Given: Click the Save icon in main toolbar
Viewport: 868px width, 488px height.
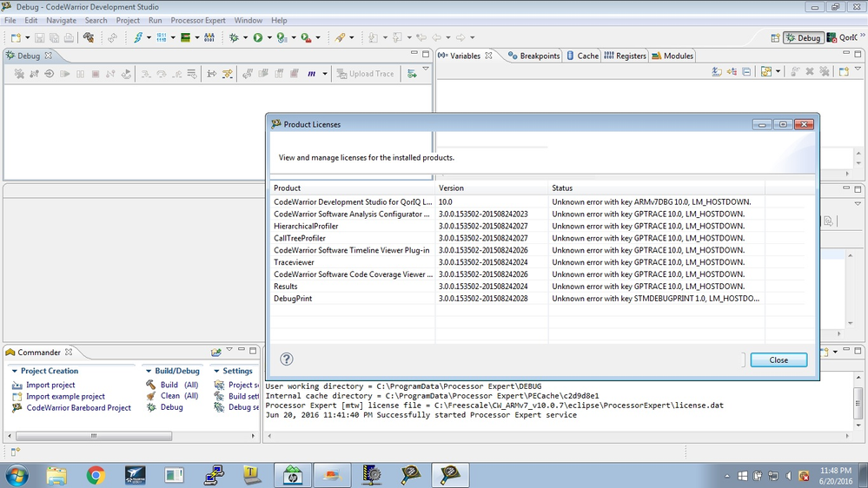Looking at the screenshot, I should [39, 37].
